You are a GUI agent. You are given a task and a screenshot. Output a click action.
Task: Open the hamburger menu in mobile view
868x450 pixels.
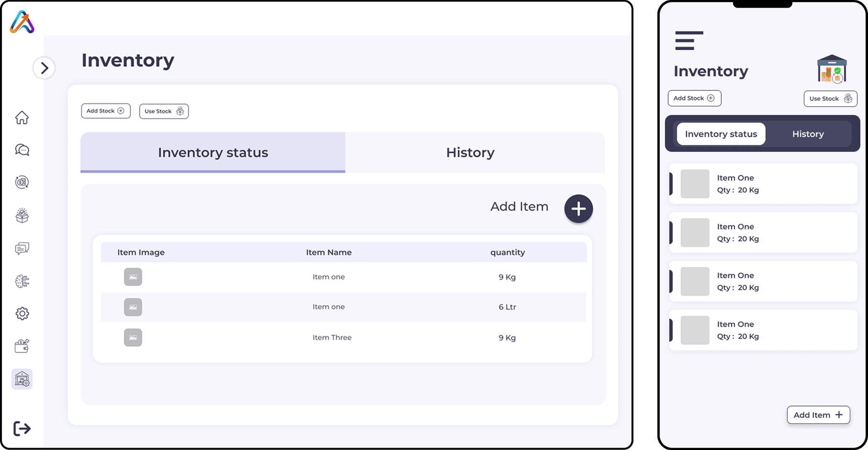[x=689, y=41]
